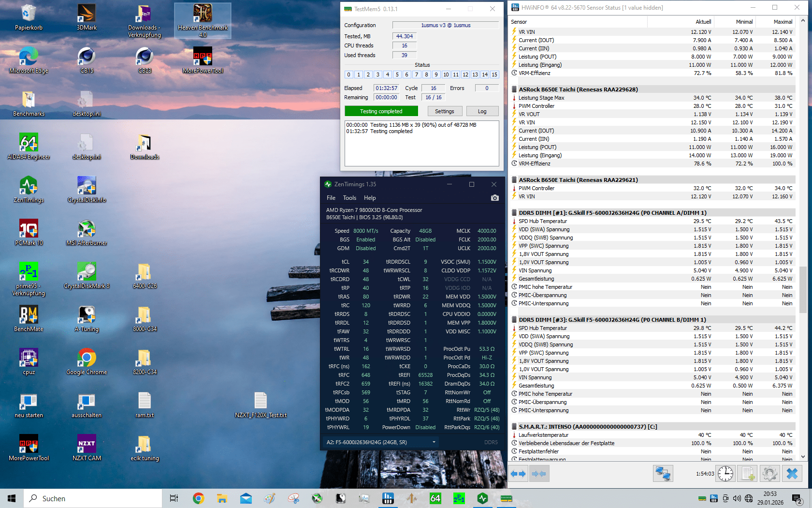Open HWiNFO remote network connection icon
The image size is (812, 508).
click(663, 474)
